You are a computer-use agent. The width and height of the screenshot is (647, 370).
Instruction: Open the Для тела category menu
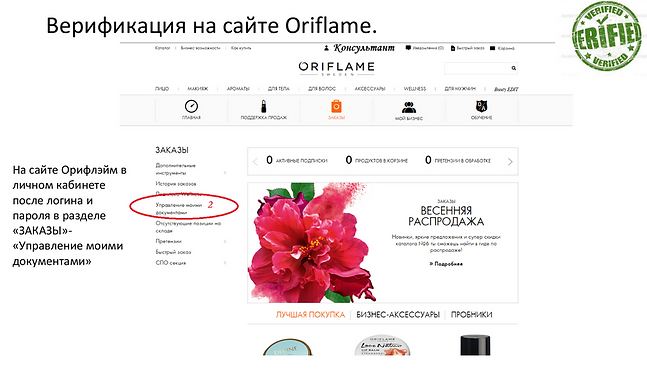click(279, 89)
